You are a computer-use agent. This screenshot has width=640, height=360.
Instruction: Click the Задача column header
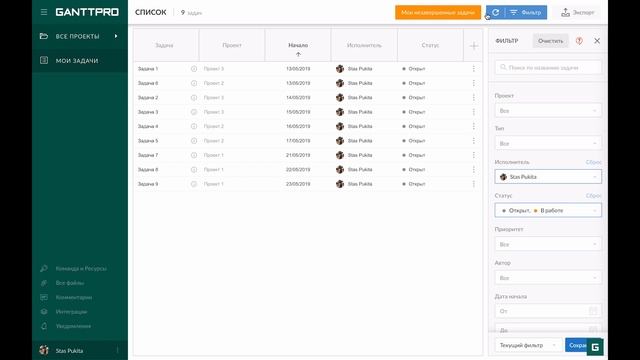164,45
